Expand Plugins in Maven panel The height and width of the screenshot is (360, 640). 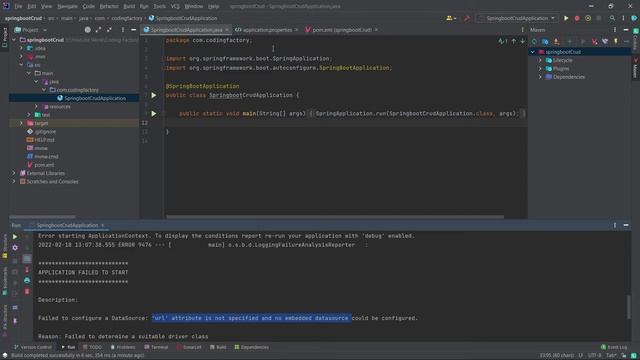tap(540, 69)
